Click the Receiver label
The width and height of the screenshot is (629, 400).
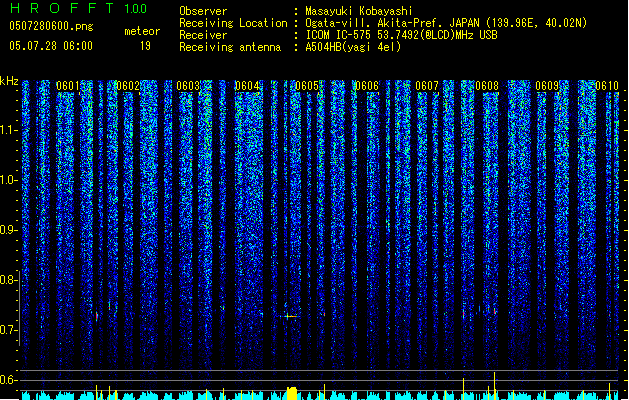coord(203,35)
